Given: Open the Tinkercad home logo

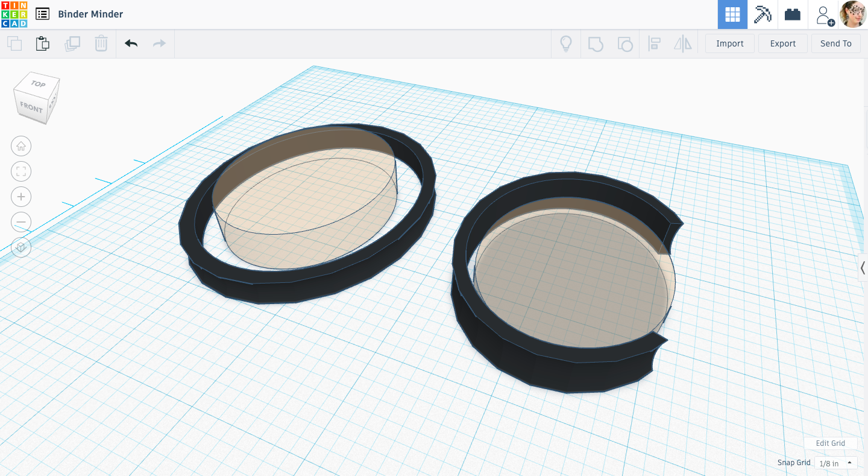Looking at the screenshot, I should click(14, 14).
